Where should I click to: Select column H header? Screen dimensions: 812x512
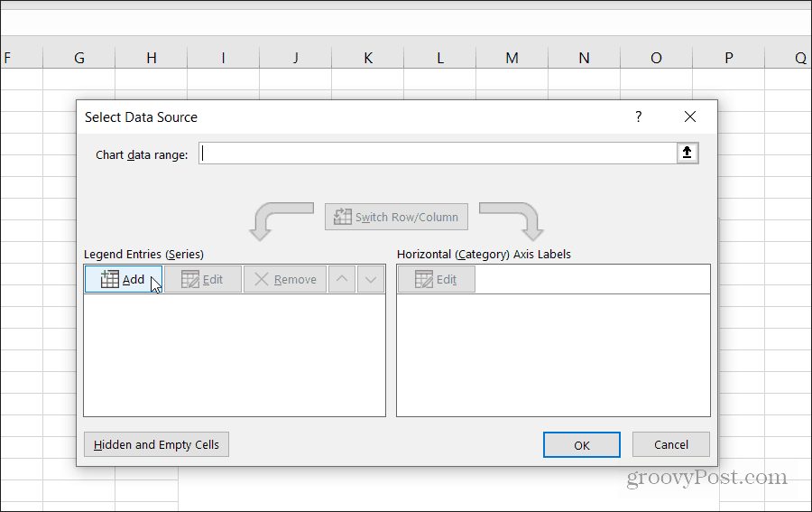point(152,57)
